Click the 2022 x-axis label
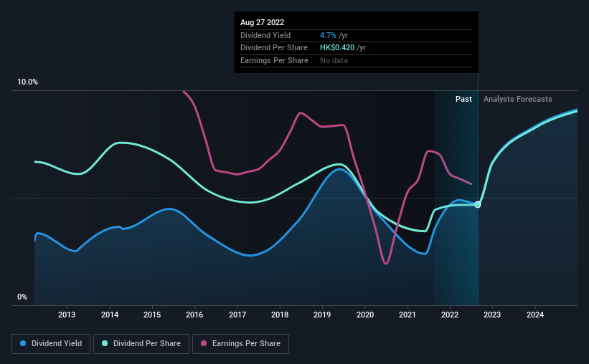589x364 pixels. coord(450,315)
